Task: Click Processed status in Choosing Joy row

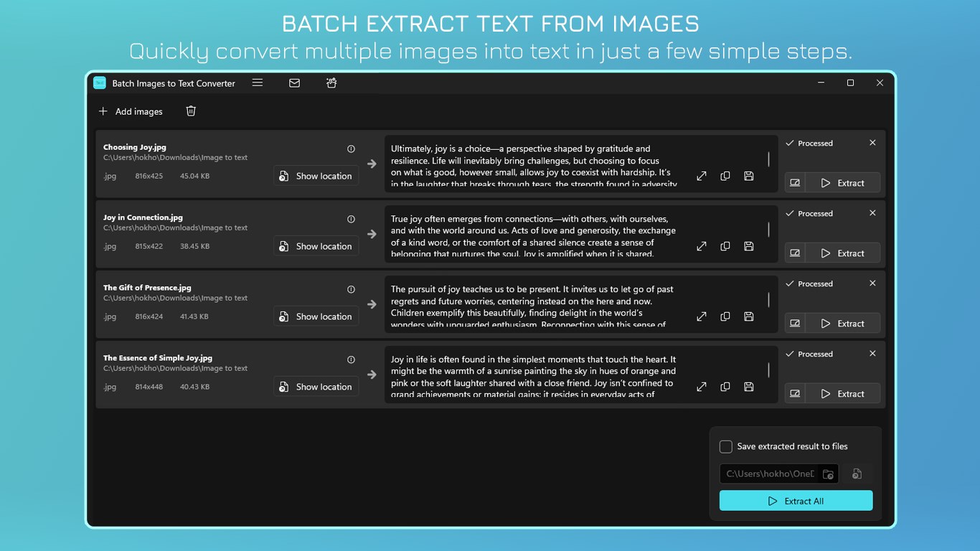Action: tap(809, 143)
